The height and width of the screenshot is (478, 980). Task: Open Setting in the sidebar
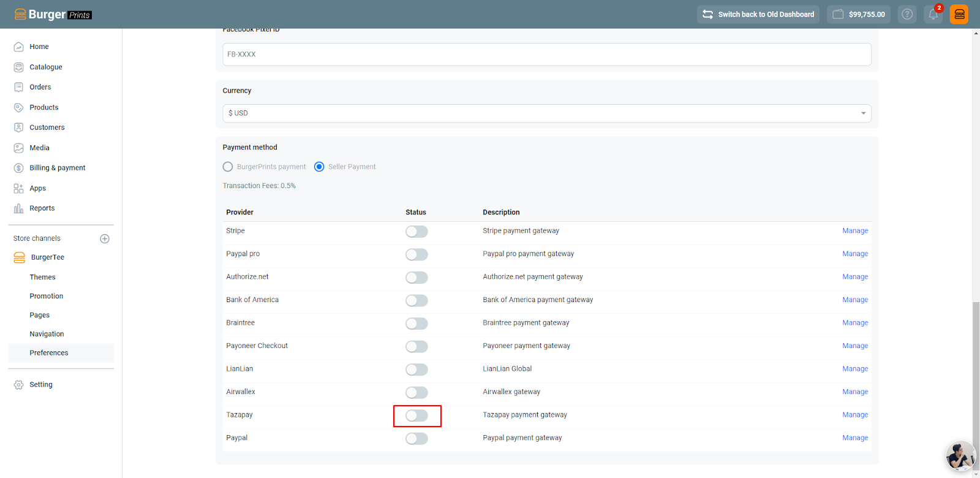pos(41,385)
